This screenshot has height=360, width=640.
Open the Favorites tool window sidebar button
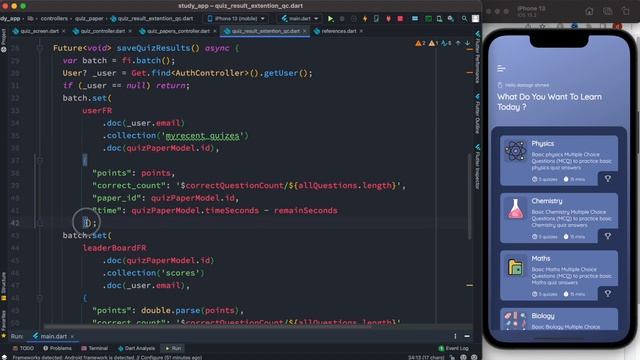[x=4, y=323]
